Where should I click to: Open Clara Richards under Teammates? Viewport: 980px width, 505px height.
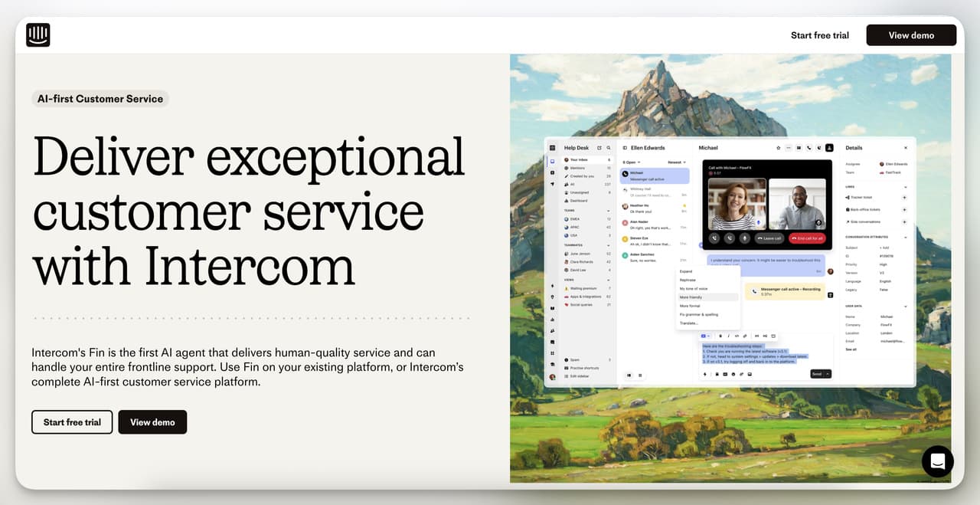(586, 262)
